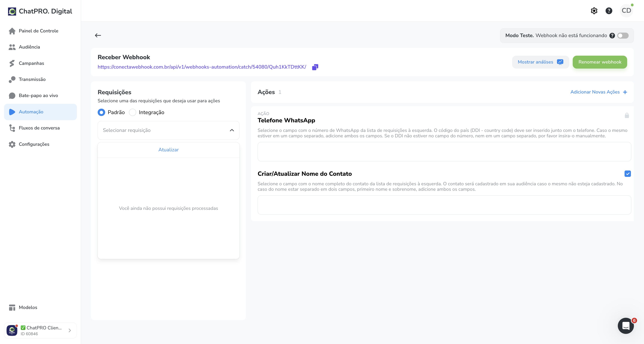
Task: Click the Mostrar análises button
Action: tap(541, 62)
